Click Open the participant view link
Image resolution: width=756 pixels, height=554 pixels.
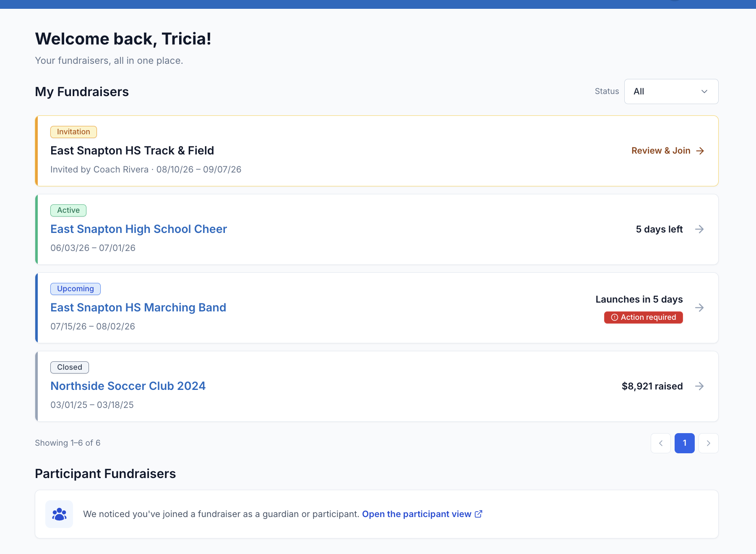417,514
